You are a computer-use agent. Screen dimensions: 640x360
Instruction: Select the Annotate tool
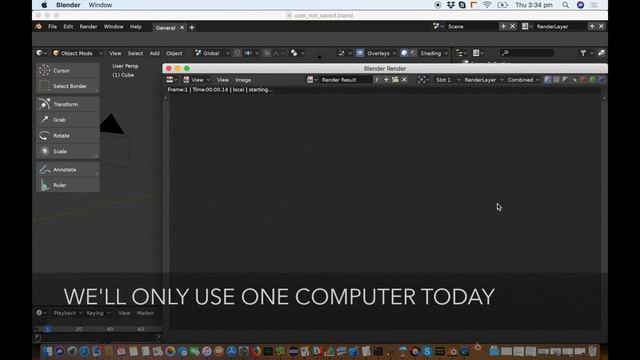point(68,170)
